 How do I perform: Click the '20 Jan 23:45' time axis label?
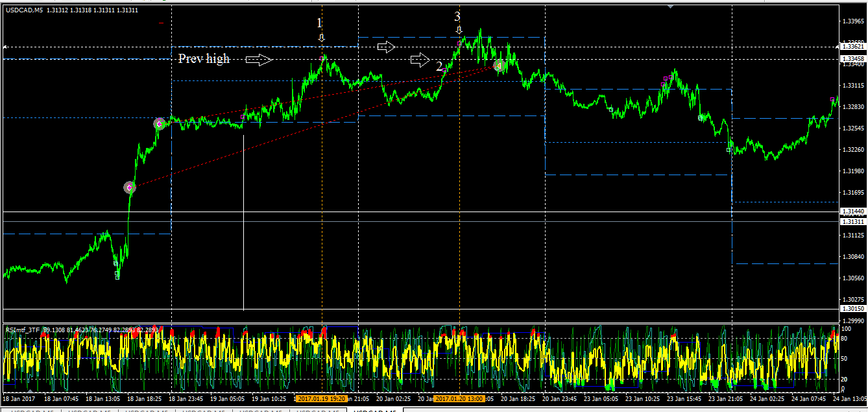(x=561, y=398)
